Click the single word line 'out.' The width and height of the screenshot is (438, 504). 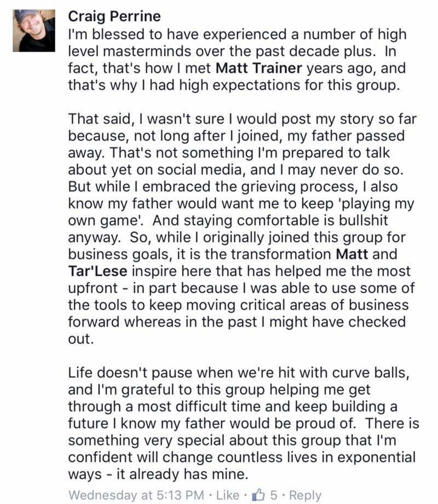pyautogui.click(x=81, y=339)
